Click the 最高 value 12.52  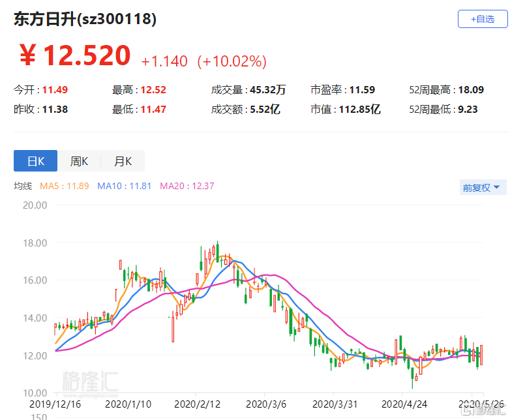pyautogui.click(x=153, y=90)
